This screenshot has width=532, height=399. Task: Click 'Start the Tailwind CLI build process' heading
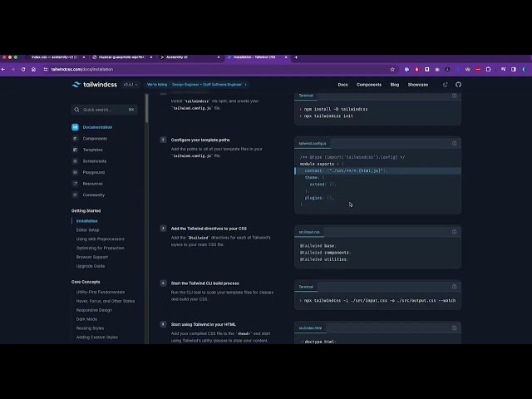(205, 283)
